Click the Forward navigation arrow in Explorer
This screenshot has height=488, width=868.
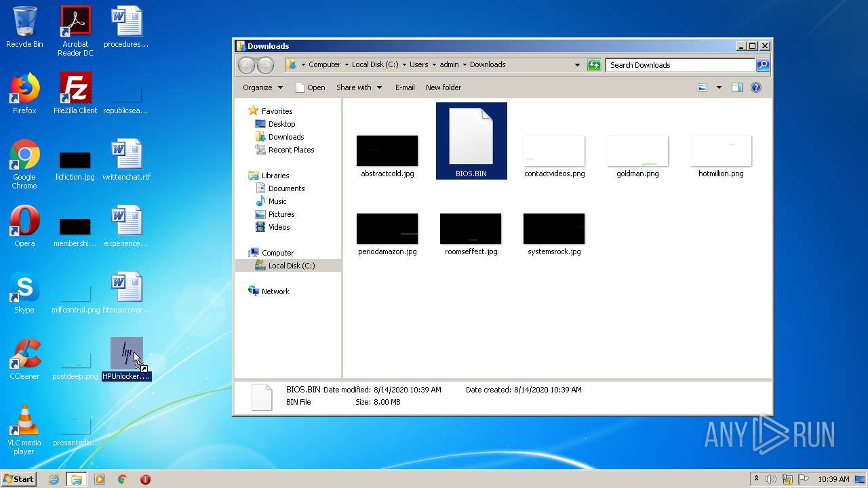266,65
